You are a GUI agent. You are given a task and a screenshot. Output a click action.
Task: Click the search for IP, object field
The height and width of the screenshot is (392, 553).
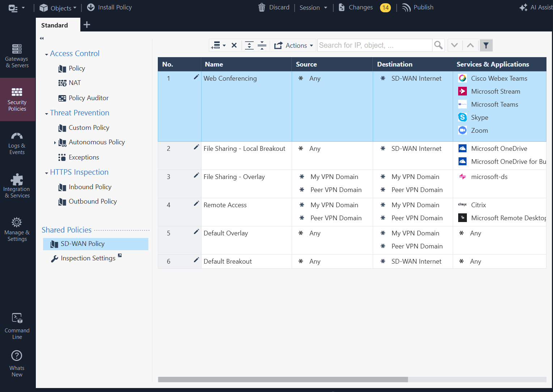375,45
